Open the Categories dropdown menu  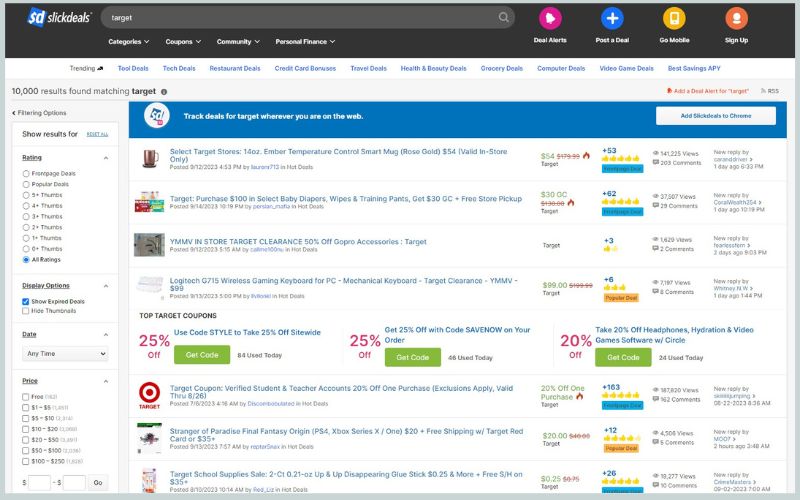pyautogui.click(x=129, y=42)
